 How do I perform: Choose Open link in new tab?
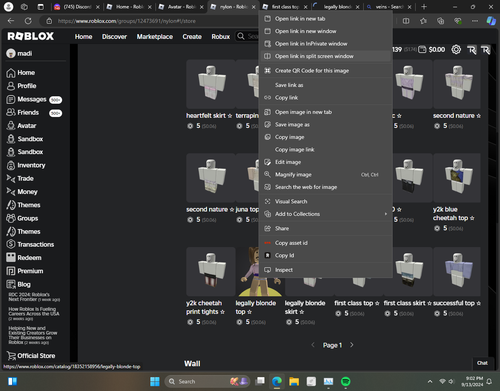tap(326, 19)
